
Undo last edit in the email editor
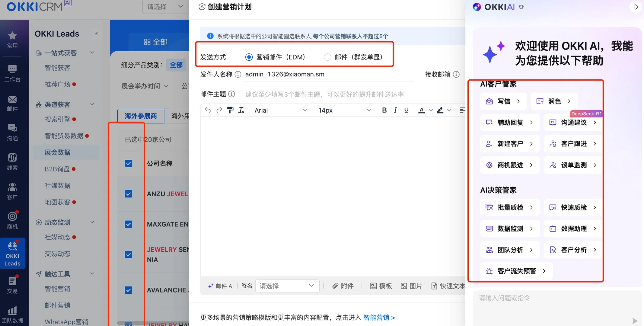(207, 110)
